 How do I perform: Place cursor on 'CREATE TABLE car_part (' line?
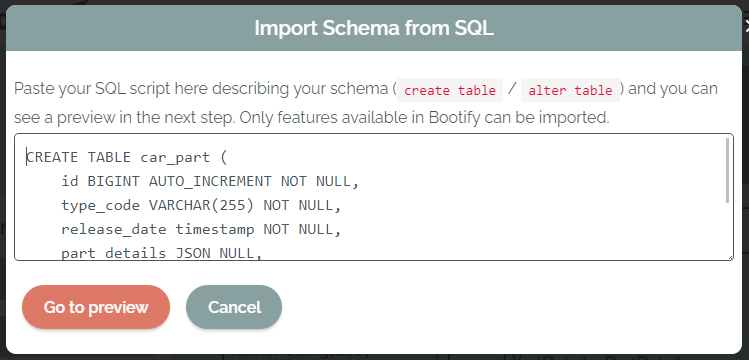click(x=127, y=158)
